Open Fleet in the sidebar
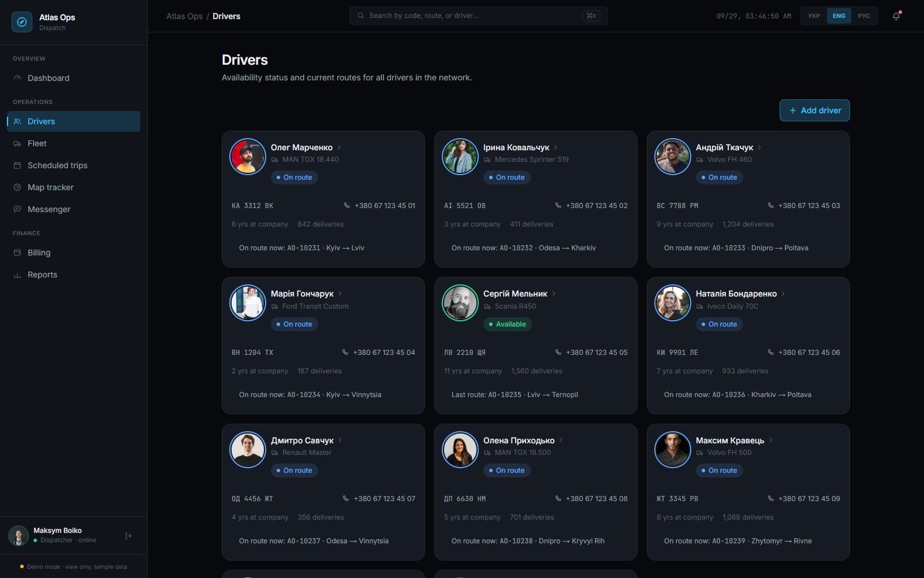 (73, 143)
